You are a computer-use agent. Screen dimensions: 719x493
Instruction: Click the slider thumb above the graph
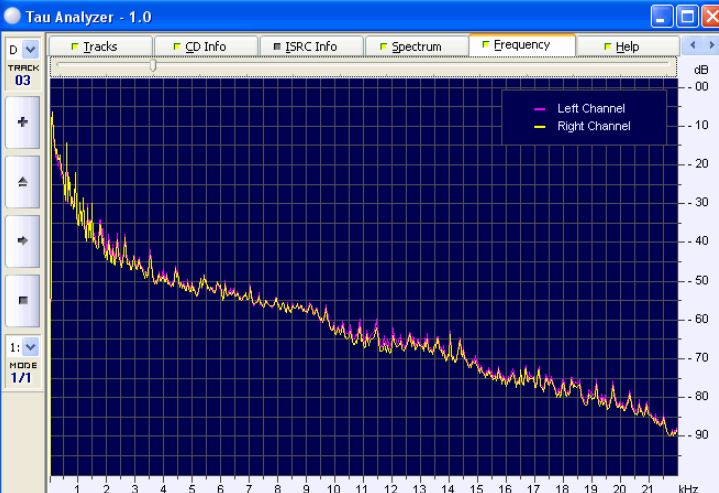point(153,66)
